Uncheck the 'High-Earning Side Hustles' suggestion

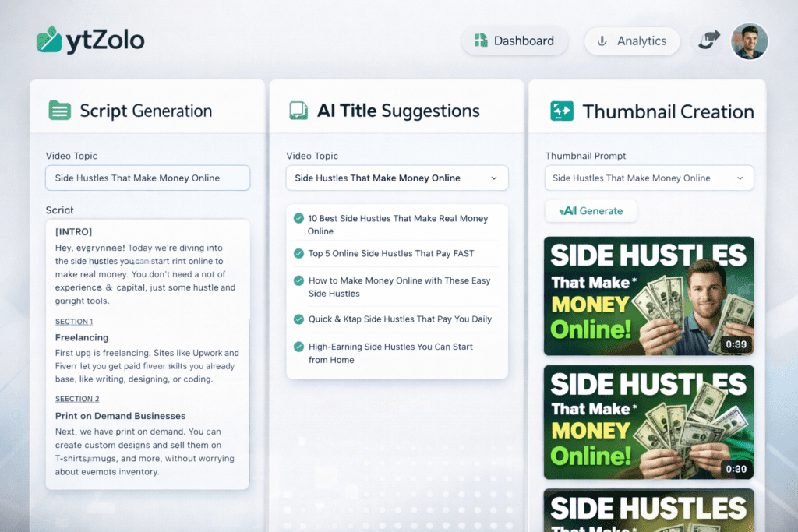coord(298,347)
